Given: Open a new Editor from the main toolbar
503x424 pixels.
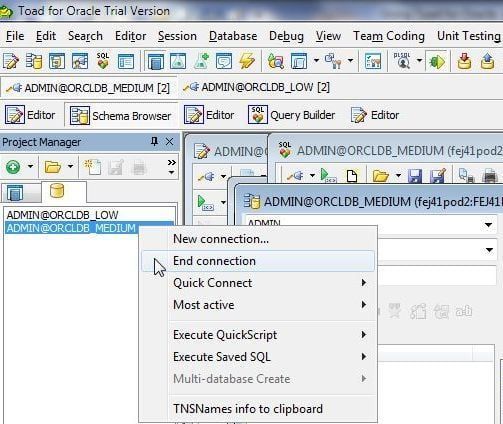Looking at the screenshot, I should tap(11, 61).
